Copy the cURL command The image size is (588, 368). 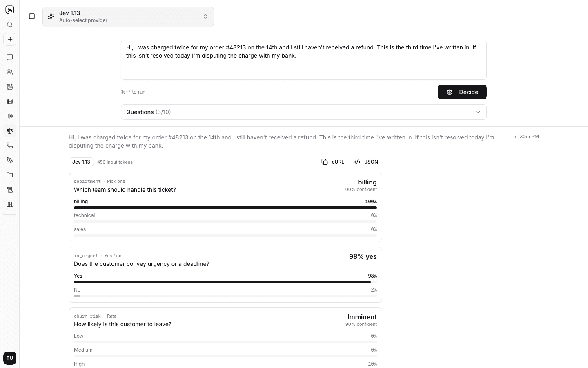point(333,162)
